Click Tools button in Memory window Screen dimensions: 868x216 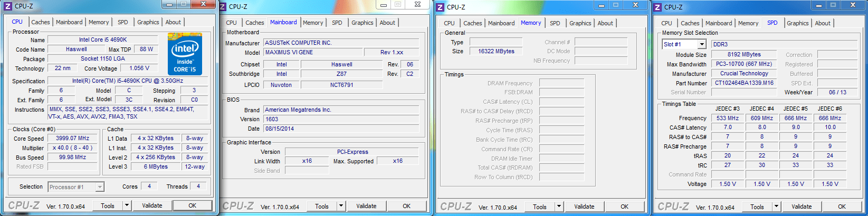[540, 207]
